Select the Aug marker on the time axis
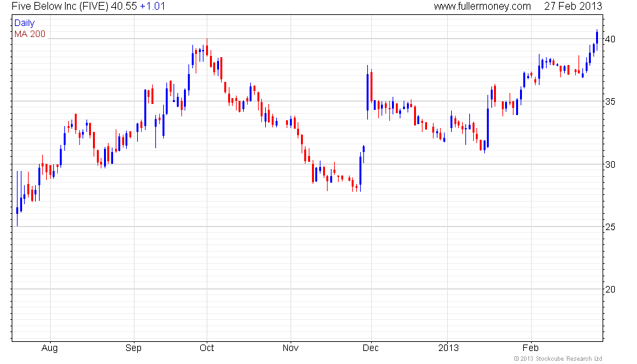This screenshot has height=364, width=637. [50, 348]
